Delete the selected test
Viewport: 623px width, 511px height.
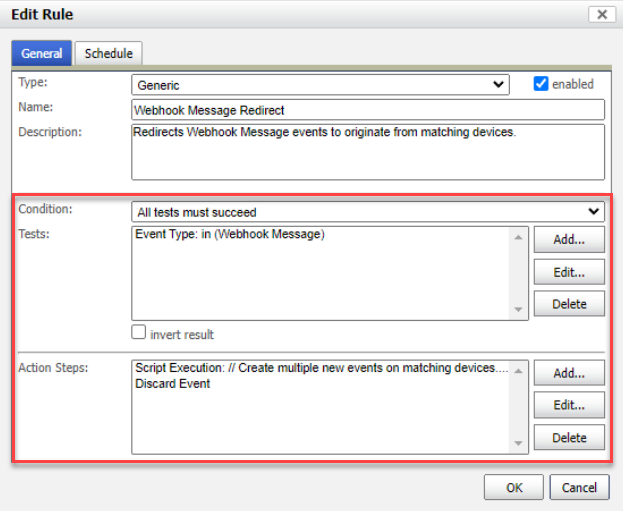pyautogui.click(x=569, y=304)
